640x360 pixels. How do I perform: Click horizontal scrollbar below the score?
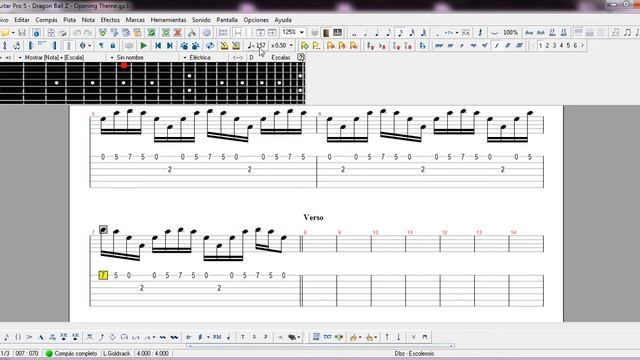pos(320,346)
